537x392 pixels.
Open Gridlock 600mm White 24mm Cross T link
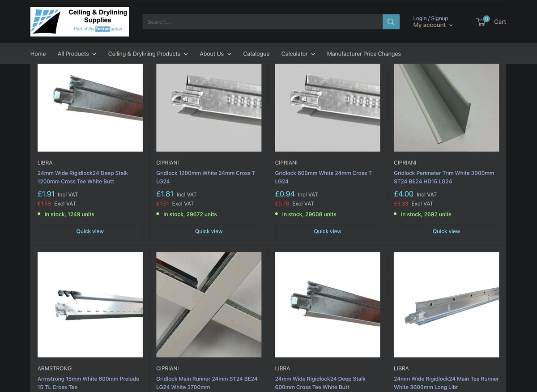(324, 177)
